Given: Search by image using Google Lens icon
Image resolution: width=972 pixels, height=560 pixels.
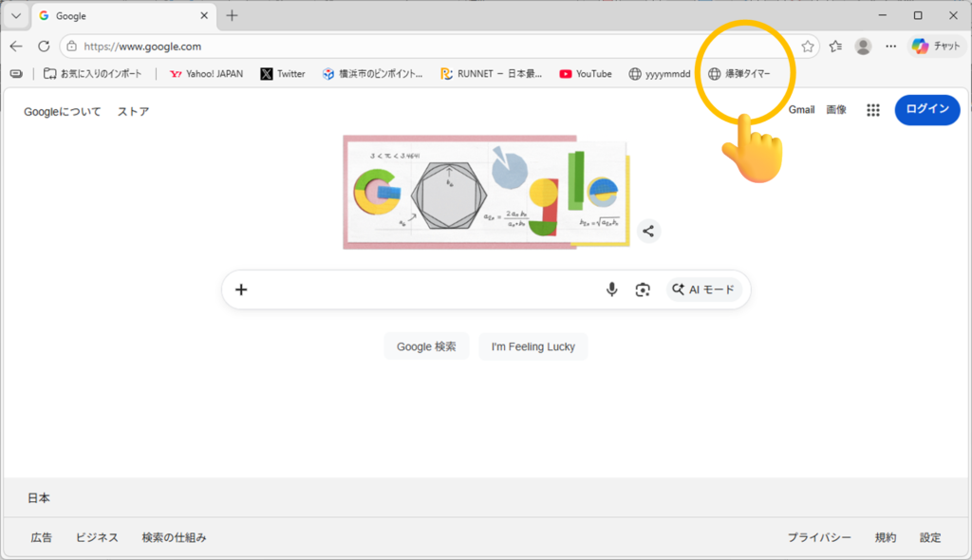Looking at the screenshot, I should click(x=643, y=289).
